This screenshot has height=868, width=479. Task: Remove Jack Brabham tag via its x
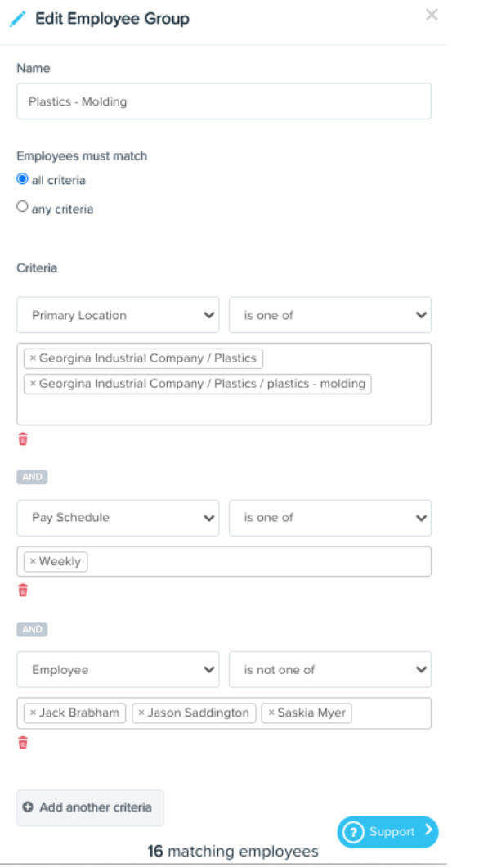pos(33,713)
